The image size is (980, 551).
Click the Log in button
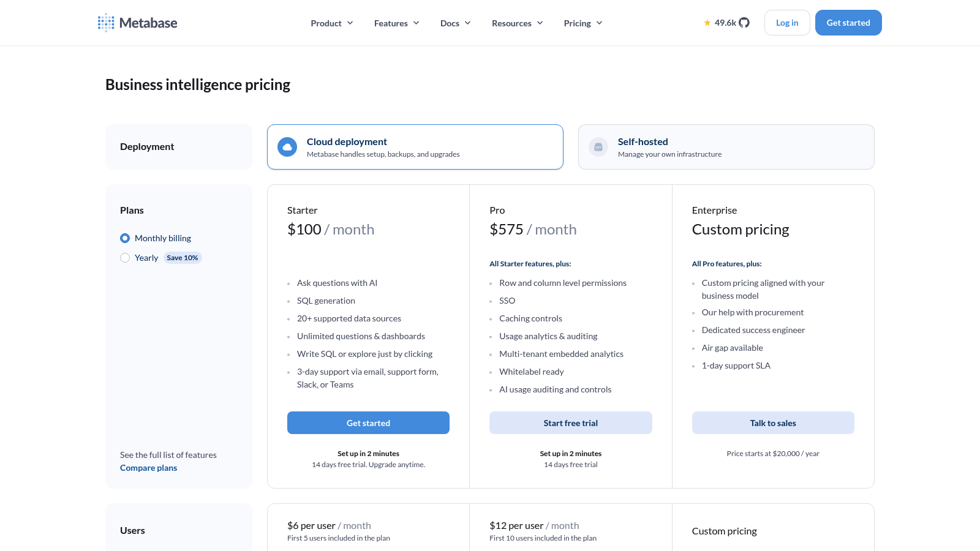point(787,23)
